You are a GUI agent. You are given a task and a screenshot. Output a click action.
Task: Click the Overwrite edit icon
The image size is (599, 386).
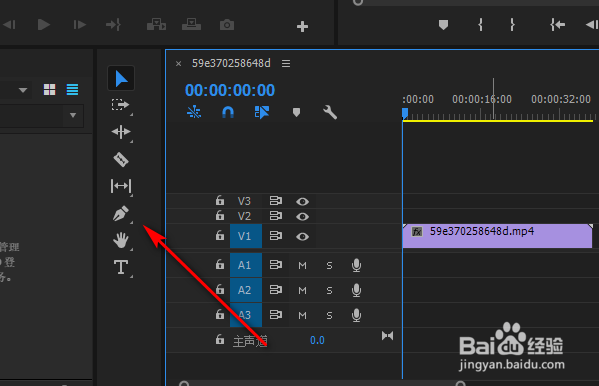(x=191, y=25)
